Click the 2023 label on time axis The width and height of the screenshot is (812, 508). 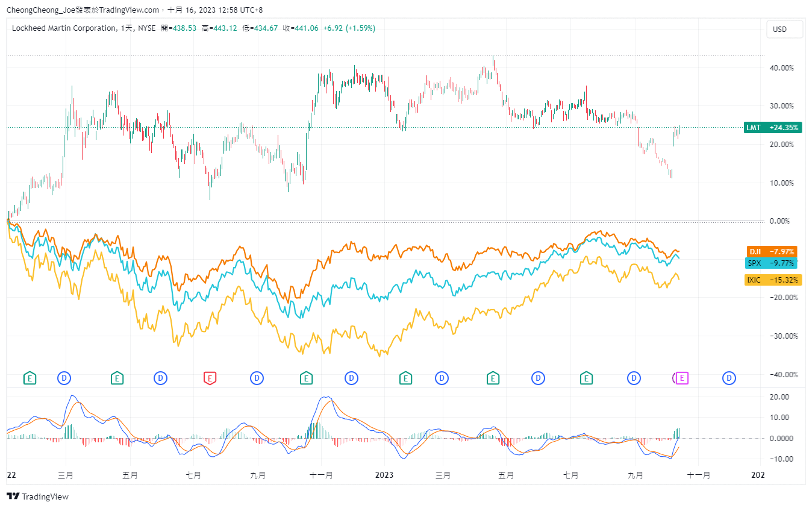coord(384,475)
